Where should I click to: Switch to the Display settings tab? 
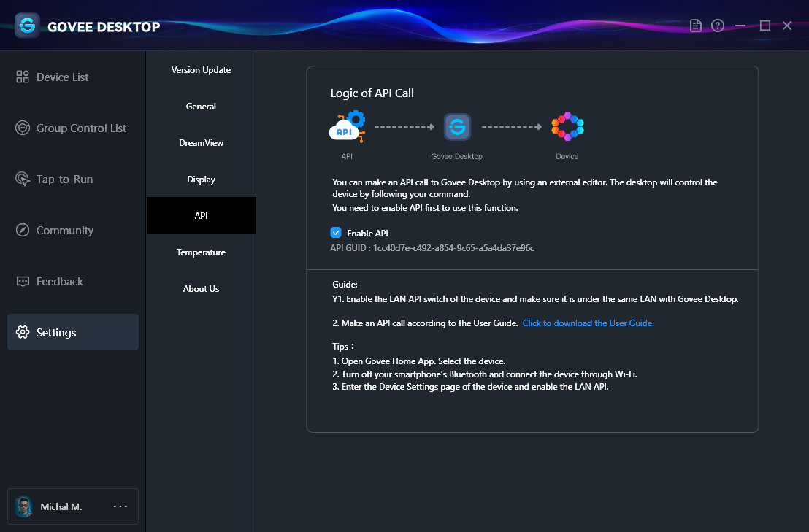tap(202, 180)
